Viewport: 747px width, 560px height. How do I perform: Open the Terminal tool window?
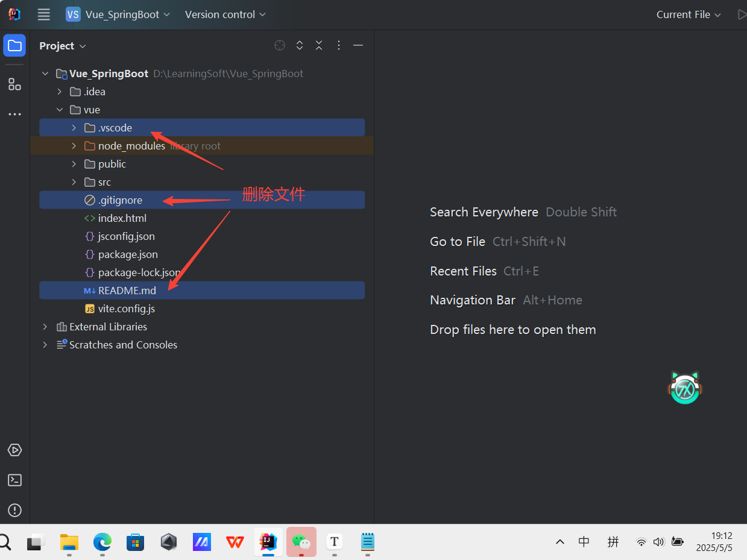tap(14, 480)
